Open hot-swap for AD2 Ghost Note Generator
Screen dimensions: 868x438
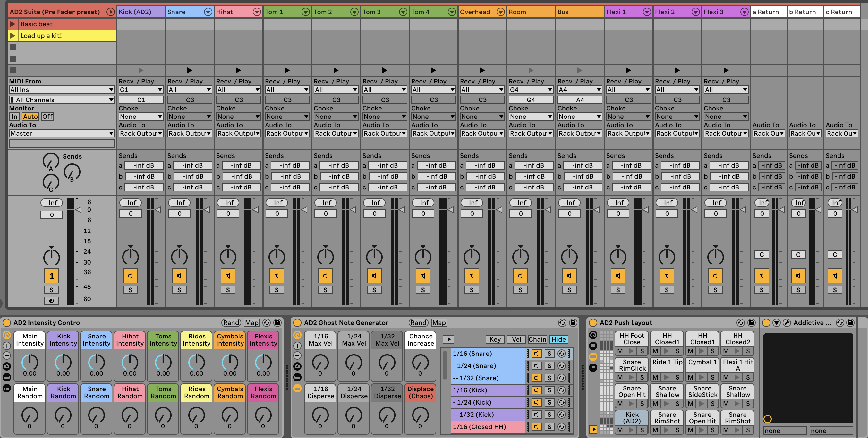coord(562,323)
